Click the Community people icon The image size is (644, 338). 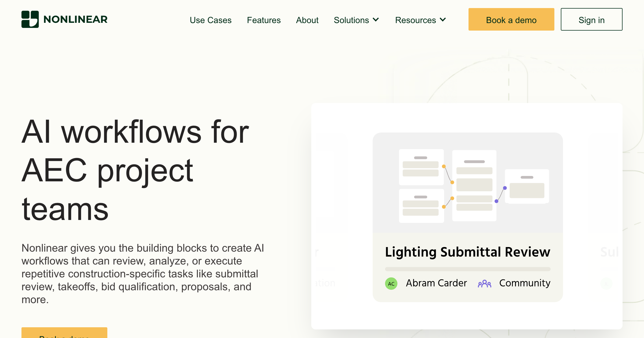tap(485, 284)
